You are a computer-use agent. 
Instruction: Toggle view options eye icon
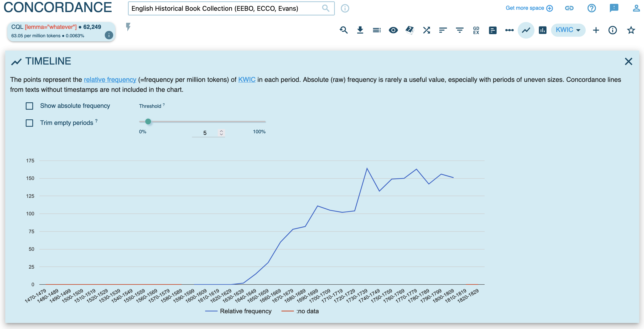click(393, 30)
